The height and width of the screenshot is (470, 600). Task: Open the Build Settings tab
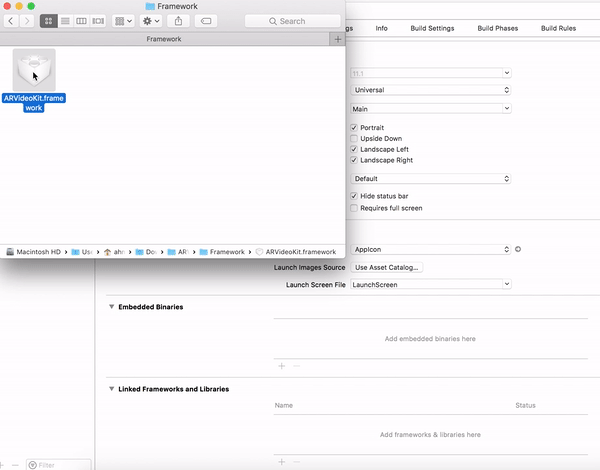pos(432,28)
